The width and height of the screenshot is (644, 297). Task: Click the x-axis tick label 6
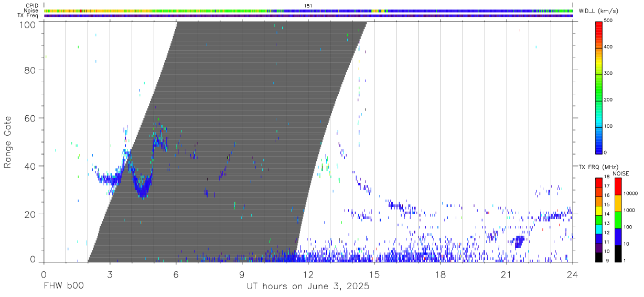pos(176,274)
